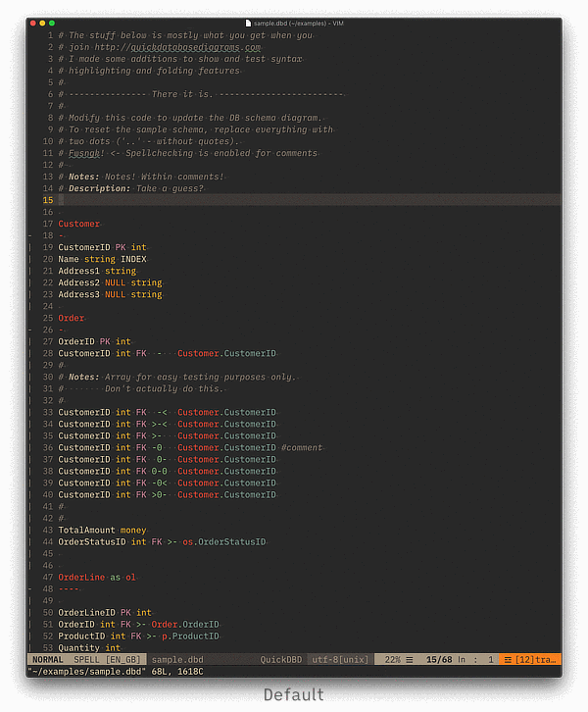The height and width of the screenshot is (712, 588).
Task: Click the green zoom window button
Action: pos(52,24)
